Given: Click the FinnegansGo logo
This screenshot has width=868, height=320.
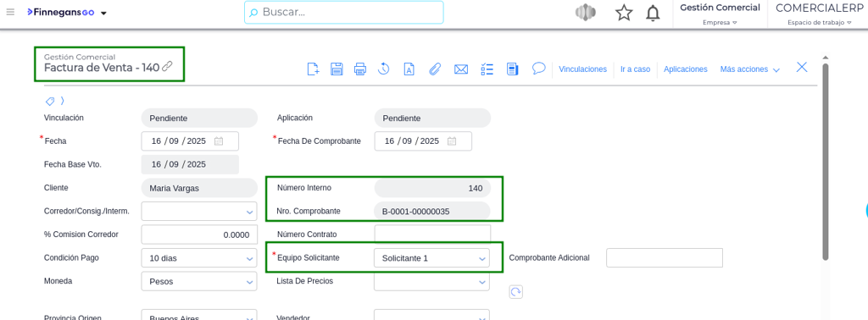Looking at the screenshot, I should 60,12.
